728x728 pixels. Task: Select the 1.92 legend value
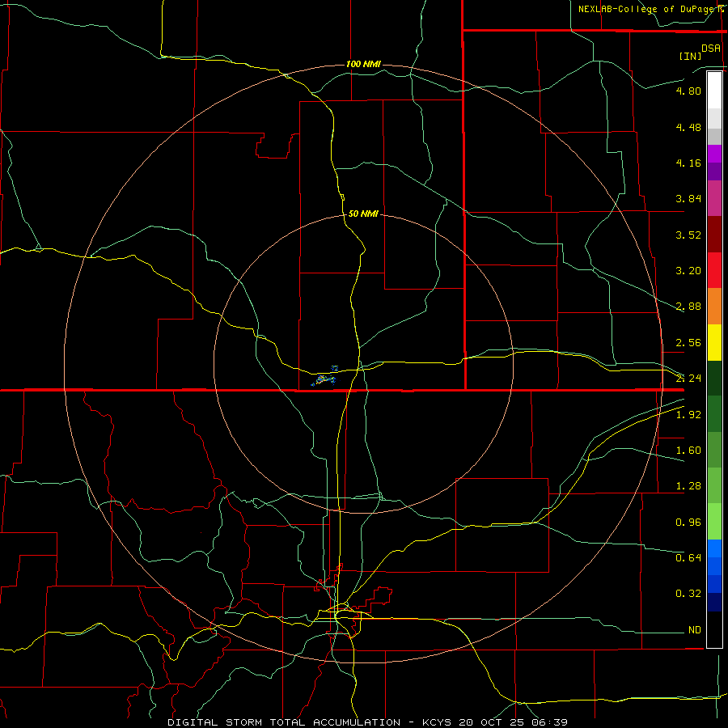[x=688, y=415]
